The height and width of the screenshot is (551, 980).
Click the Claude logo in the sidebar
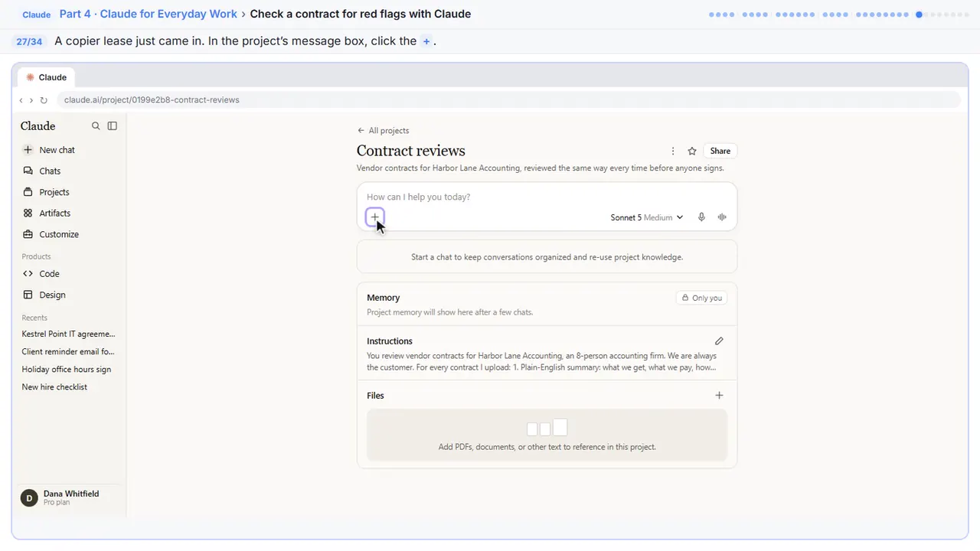click(38, 126)
